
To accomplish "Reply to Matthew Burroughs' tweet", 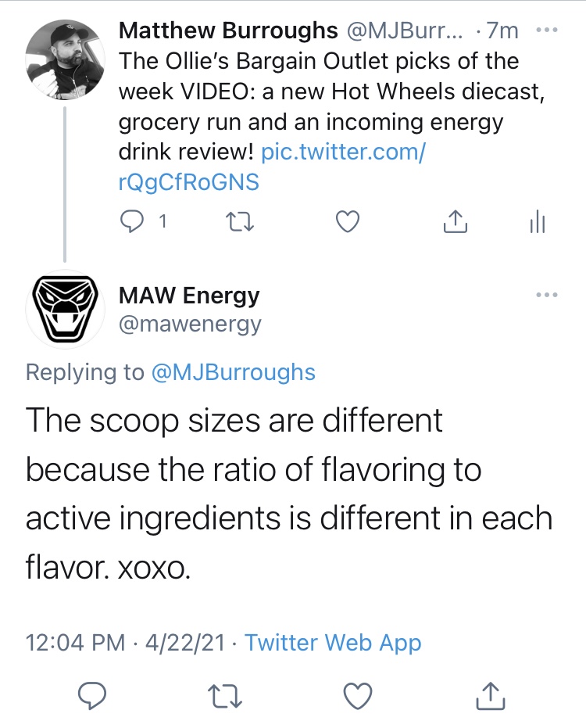I will (x=133, y=223).
